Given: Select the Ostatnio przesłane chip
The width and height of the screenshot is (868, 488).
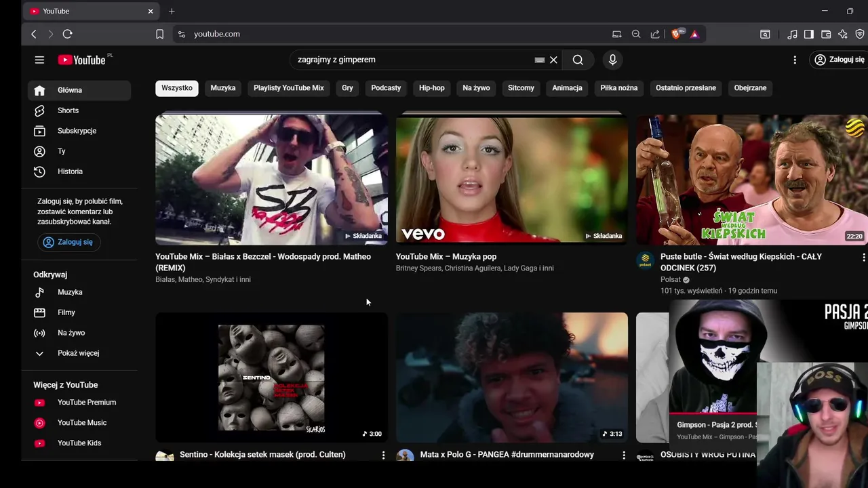Looking at the screenshot, I should point(686,88).
